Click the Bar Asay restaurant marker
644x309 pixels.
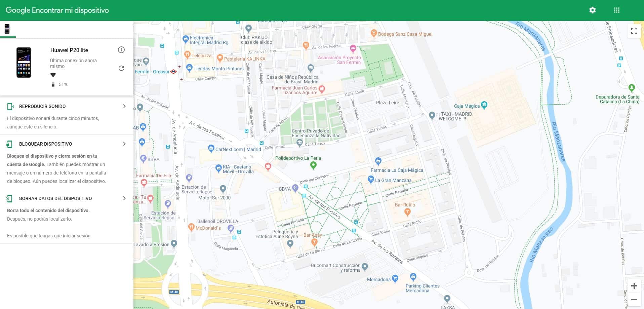coord(314,242)
